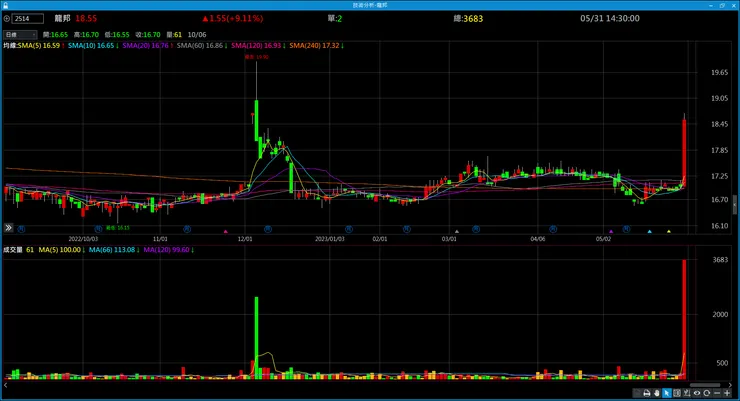This screenshot has width=740, height=401.
Task: Zoom in with the plus icon
Action: (727, 393)
